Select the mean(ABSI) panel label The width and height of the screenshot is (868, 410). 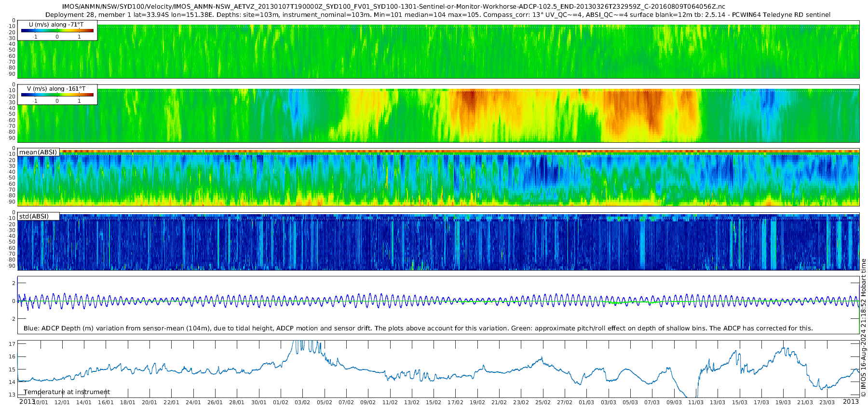click(38, 152)
